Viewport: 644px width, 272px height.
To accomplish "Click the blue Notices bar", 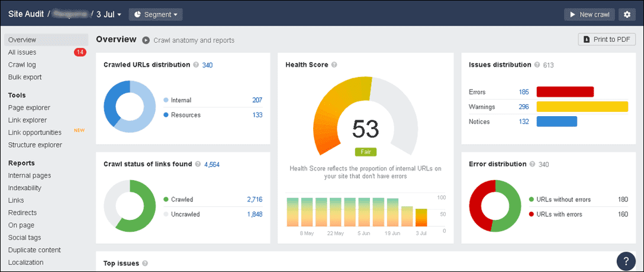I will point(556,121).
